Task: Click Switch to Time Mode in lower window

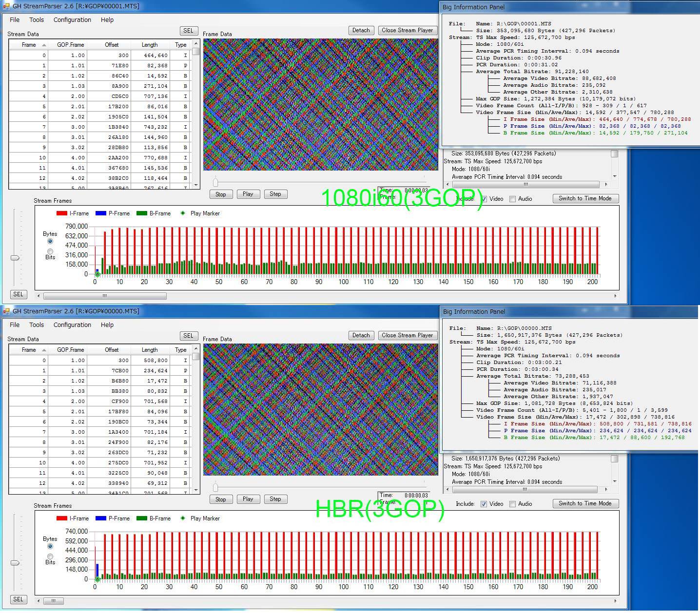Action: (x=585, y=503)
